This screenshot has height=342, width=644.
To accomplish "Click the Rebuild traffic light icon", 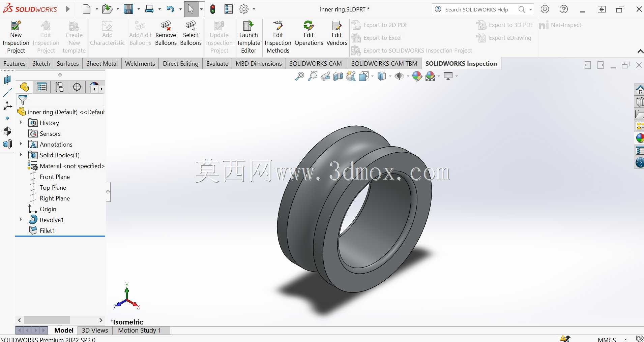I will click(x=213, y=9).
